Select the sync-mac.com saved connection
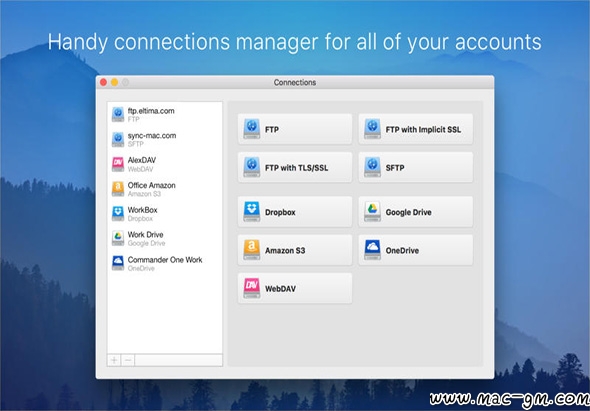The width and height of the screenshot is (590, 411). (x=165, y=139)
